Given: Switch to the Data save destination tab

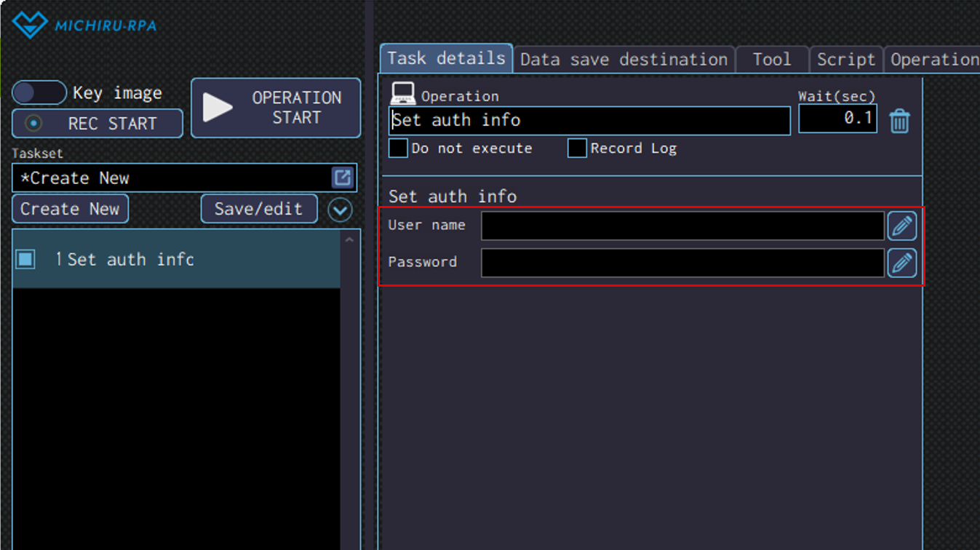Looking at the screenshot, I should 624,60.
